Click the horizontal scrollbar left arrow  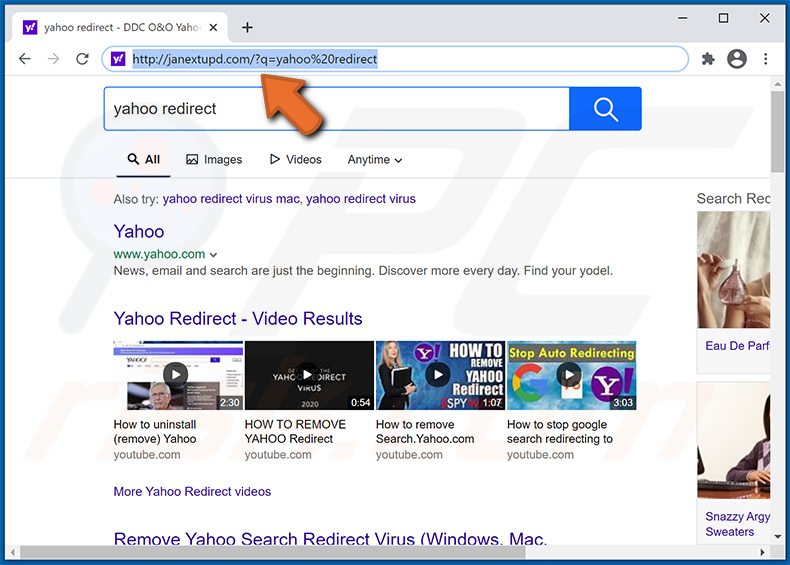pyautogui.click(x=13, y=552)
